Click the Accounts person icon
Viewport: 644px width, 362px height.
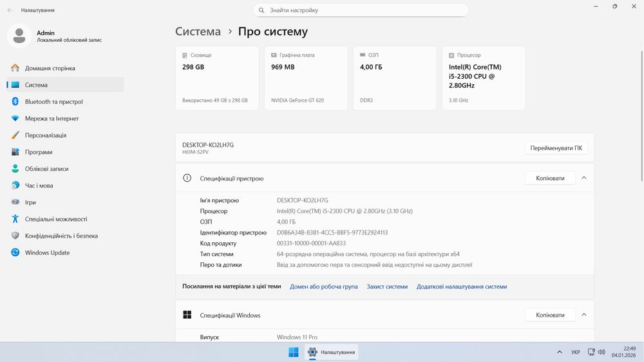coord(15,169)
